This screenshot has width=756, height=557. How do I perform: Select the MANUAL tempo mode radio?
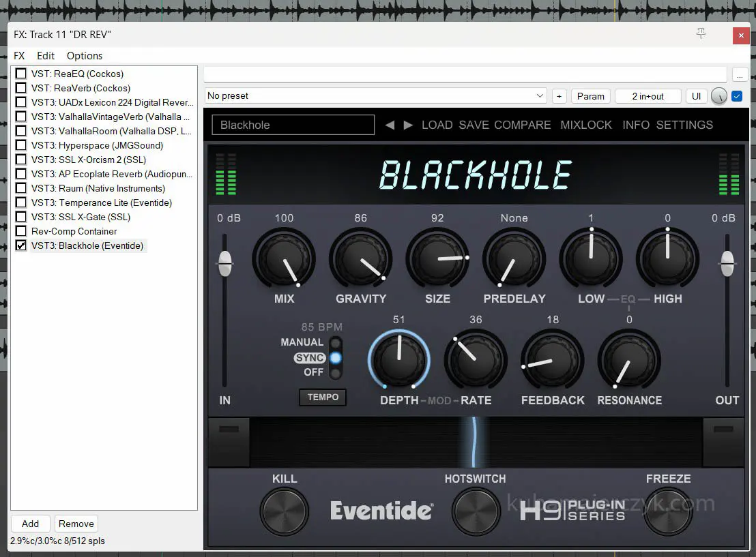[x=335, y=342]
